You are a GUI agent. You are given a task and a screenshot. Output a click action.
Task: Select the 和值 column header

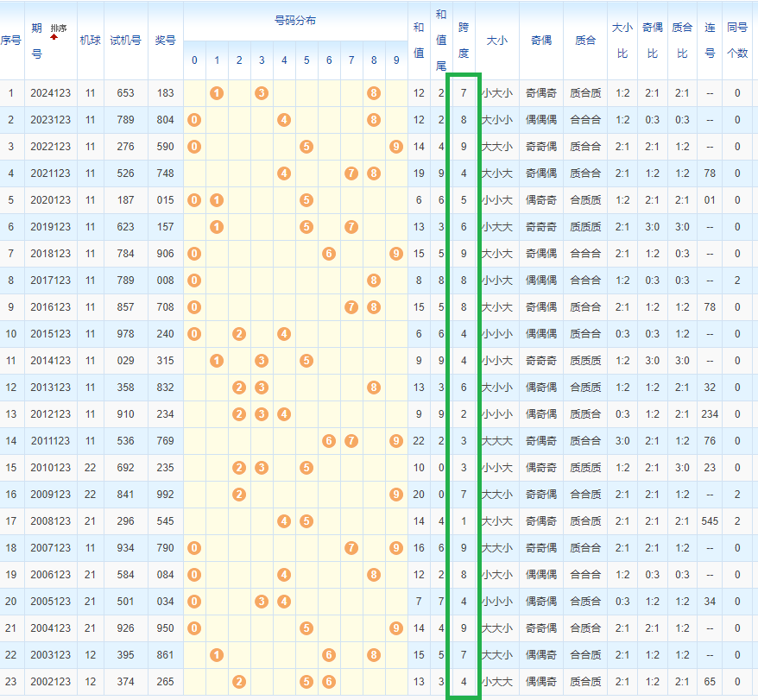click(419, 41)
